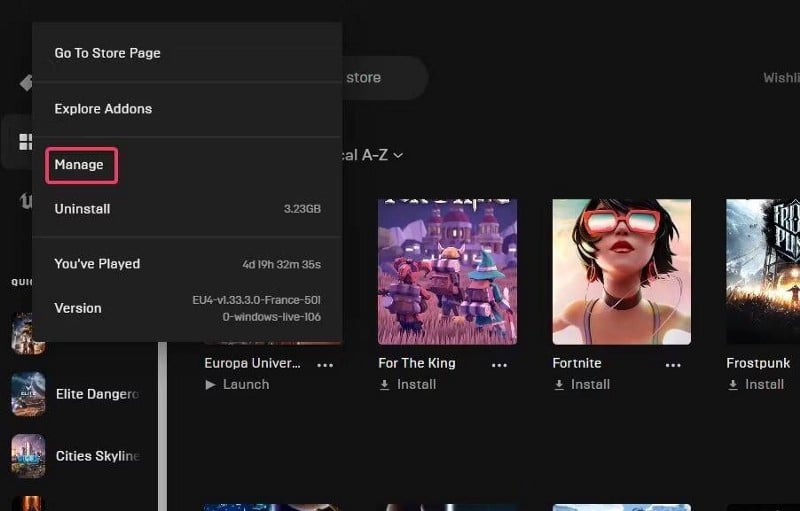The height and width of the screenshot is (511, 800).
Task: Click Elite Dangerous sidebar thumbnail icon
Action: [29, 394]
